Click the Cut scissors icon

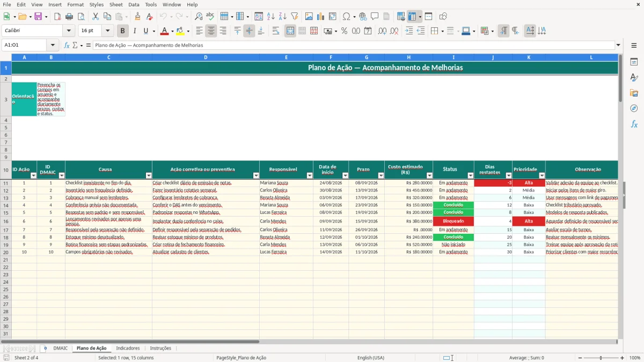[x=96, y=17]
